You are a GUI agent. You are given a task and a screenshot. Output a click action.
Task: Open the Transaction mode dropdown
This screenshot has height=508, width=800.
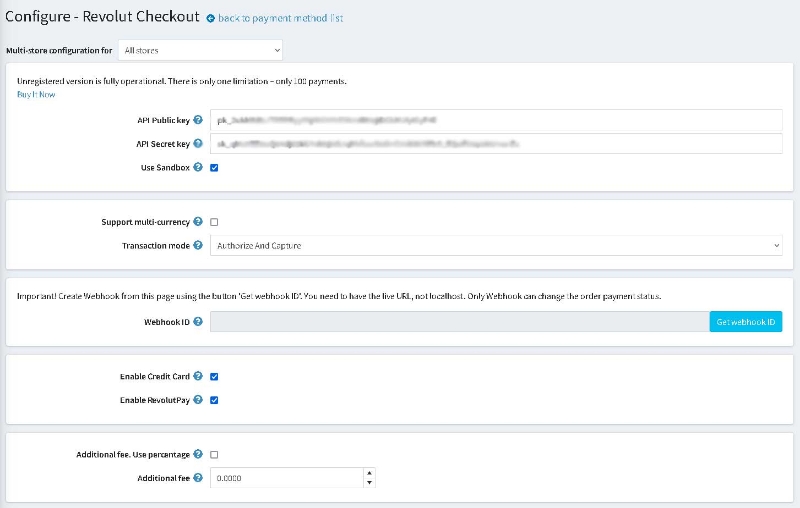tap(496, 245)
